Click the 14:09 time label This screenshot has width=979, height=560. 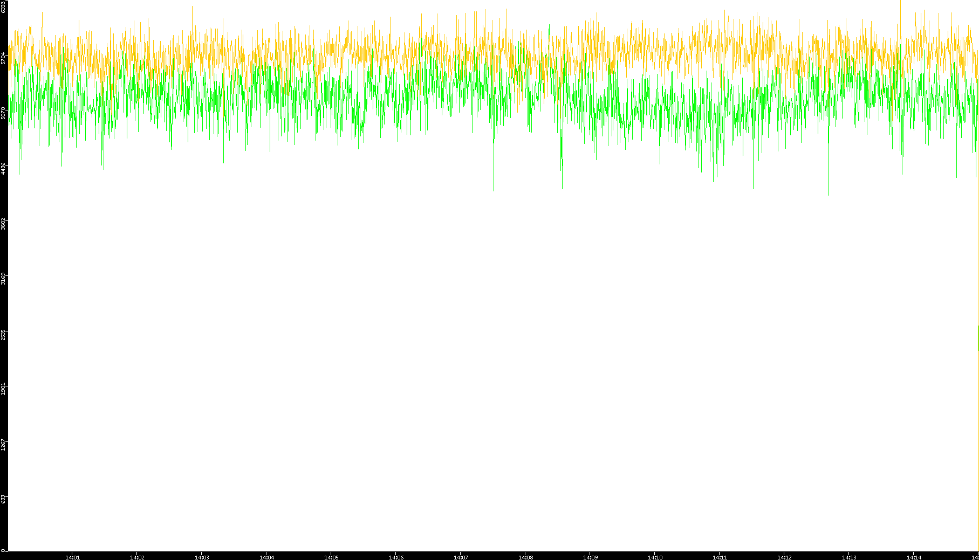tap(590, 557)
